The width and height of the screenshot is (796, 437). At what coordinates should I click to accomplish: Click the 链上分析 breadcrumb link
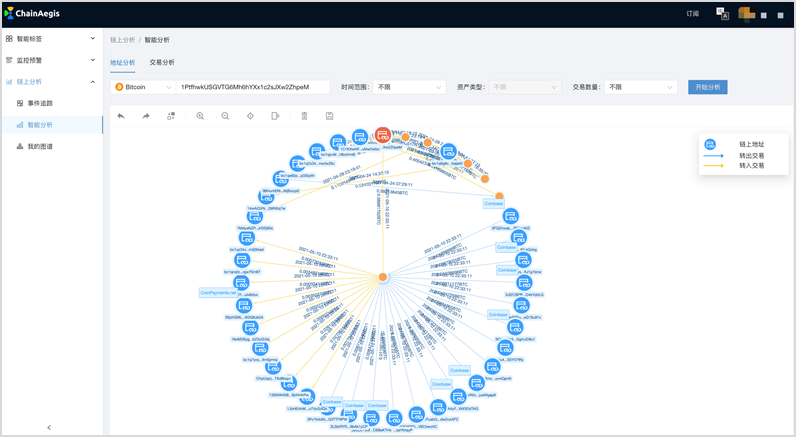point(123,40)
